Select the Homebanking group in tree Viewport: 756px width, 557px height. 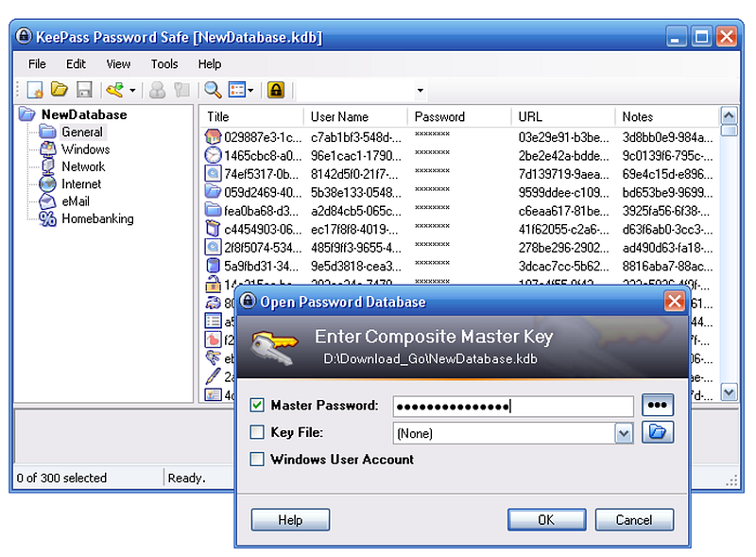(x=98, y=219)
